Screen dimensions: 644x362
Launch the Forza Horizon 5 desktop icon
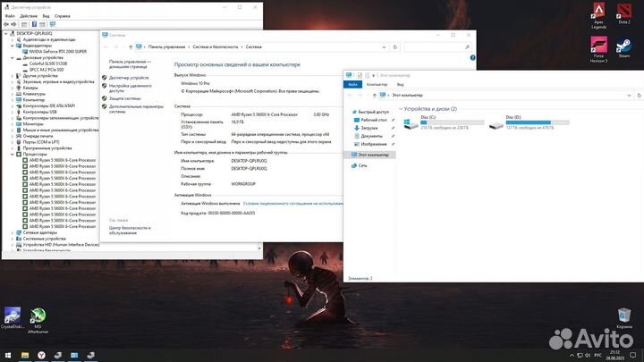pos(598,49)
